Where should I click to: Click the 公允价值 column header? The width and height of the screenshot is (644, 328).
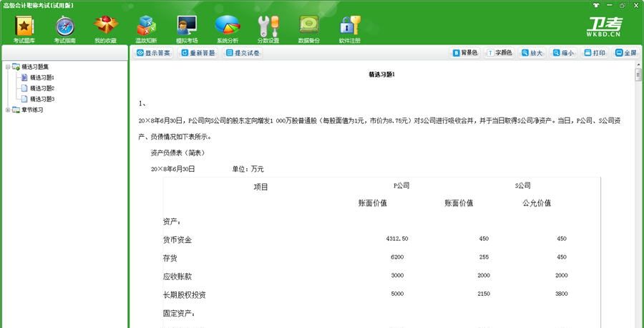pyautogui.click(x=537, y=203)
